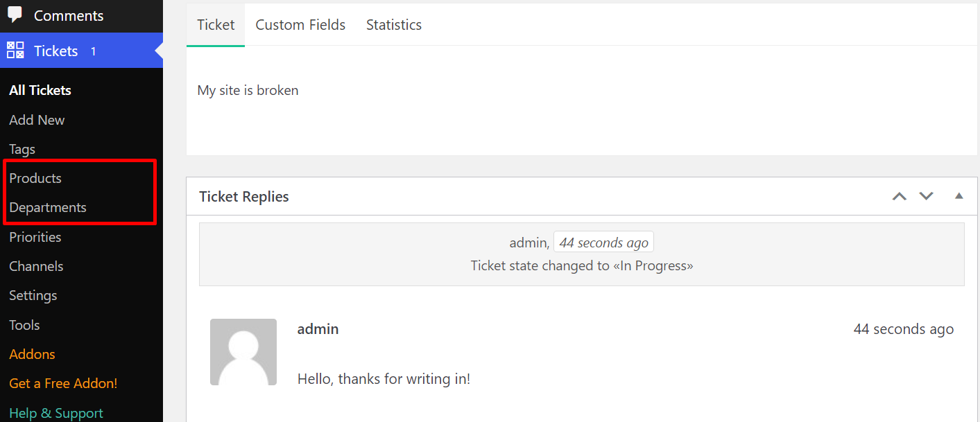Open Help & Support link
Screen dimensions: 980x422
pyautogui.click(x=56, y=413)
